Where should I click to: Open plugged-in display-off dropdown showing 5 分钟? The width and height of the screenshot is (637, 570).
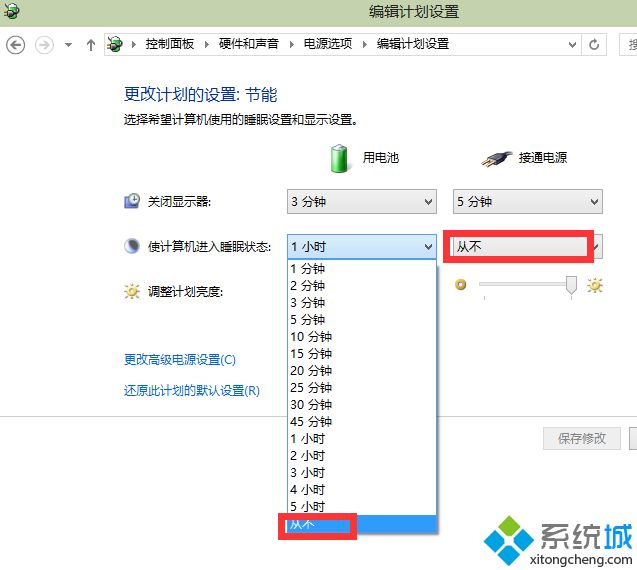coord(528,202)
